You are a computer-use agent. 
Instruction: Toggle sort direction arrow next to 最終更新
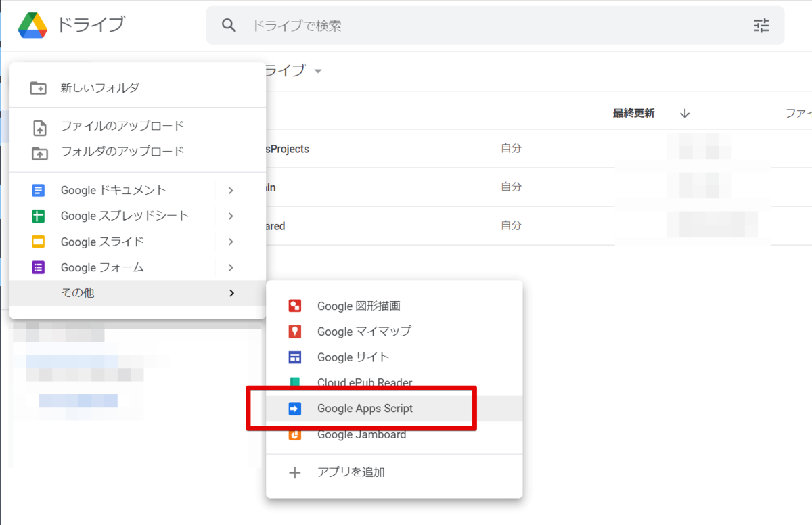(685, 113)
